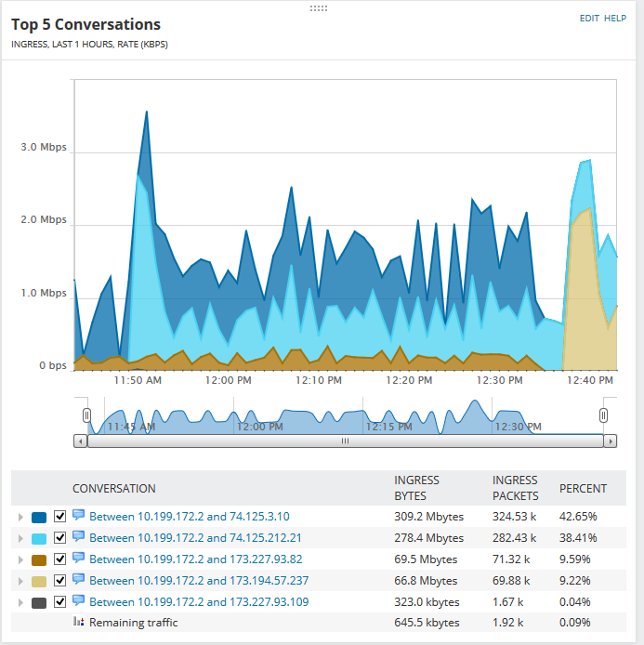This screenshot has width=644, height=645.
Task: Click conversation icon beside 74.125.3.10 row
Action: pos(79,516)
